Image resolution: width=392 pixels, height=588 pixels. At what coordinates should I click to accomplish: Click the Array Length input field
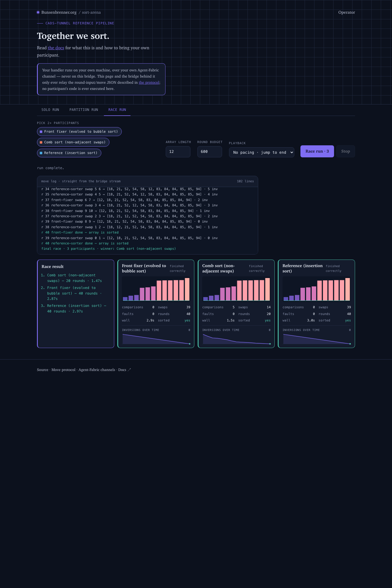click(178, 152)
